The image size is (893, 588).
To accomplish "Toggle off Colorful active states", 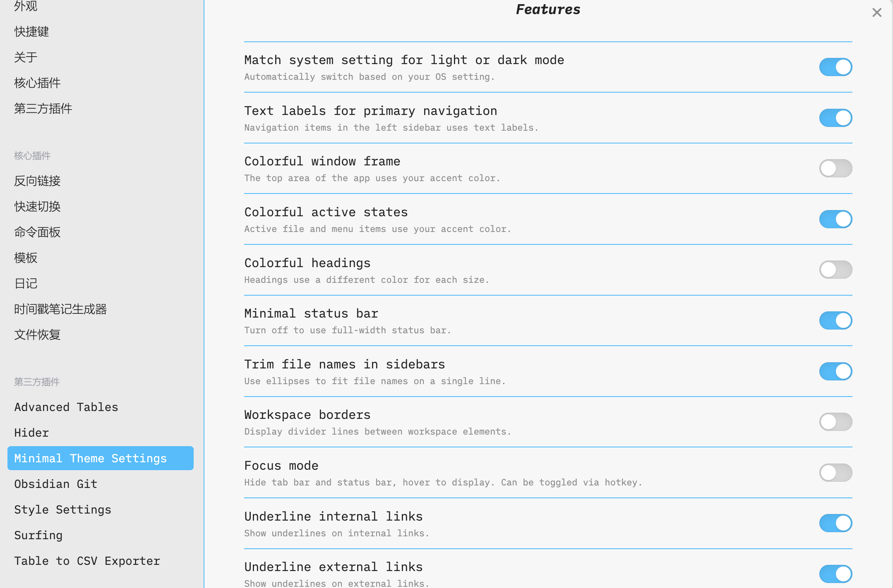I will [835, 219].
